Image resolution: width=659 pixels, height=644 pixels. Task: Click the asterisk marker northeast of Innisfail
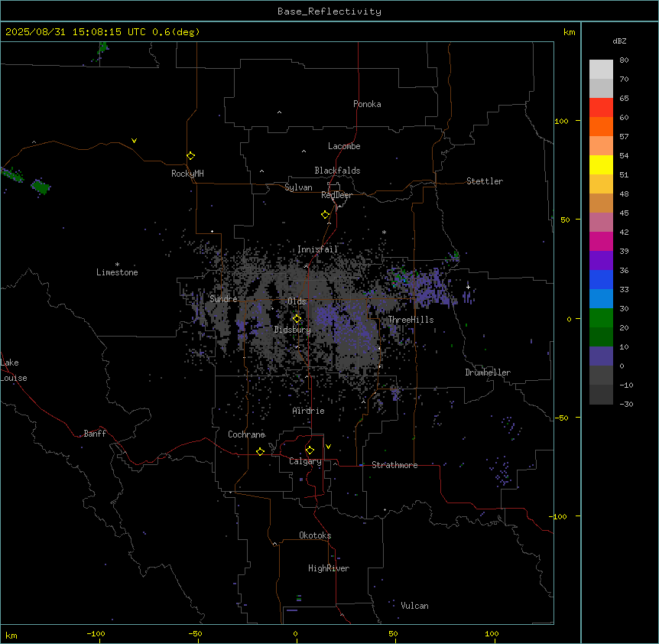click(384, 232)
